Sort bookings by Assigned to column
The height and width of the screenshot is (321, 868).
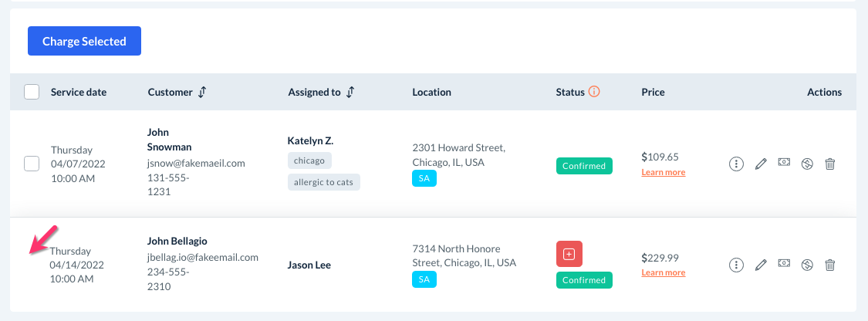(x=350, y=93)
